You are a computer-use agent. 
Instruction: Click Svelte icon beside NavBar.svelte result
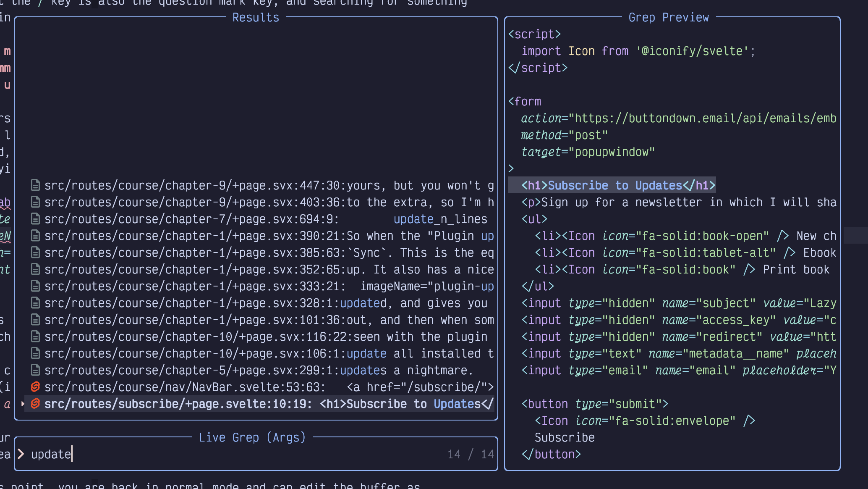tap(36, 387)
